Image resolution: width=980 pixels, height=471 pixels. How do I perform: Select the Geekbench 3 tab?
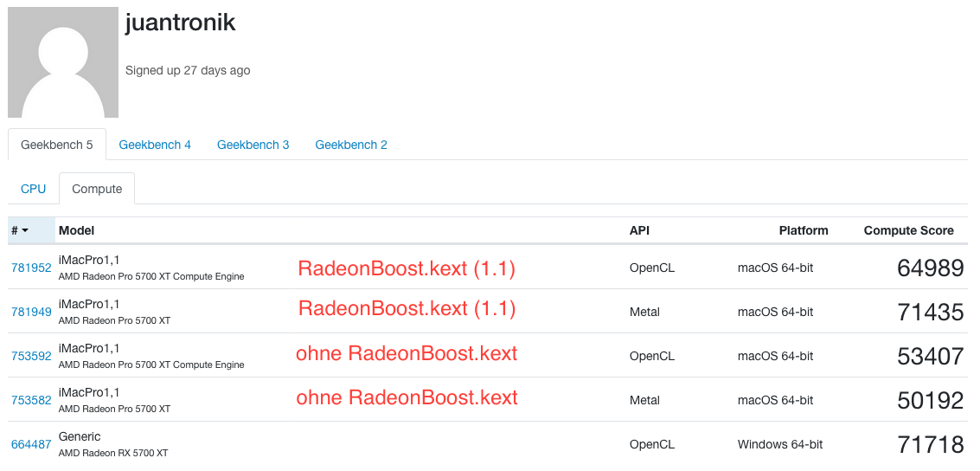tap(253, 145)
